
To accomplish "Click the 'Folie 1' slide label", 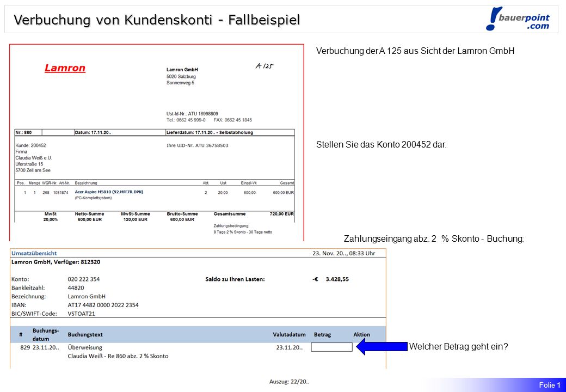I will [550, 385].
